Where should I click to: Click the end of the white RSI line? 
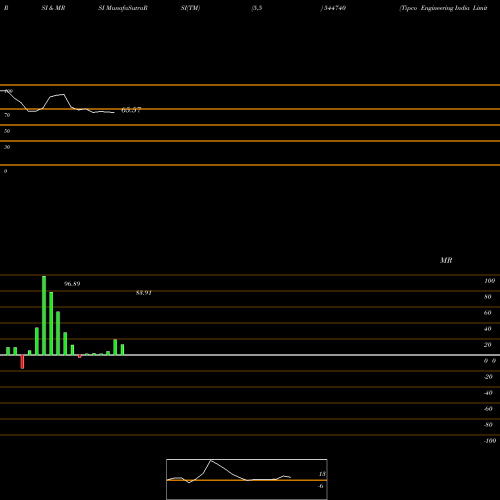pos(114,113)
